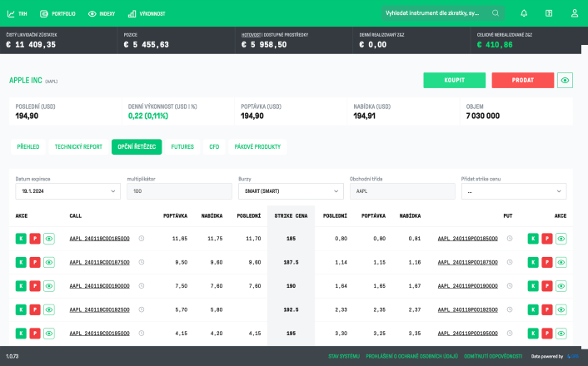This screenshot has height=366, width=588.
Task: Sell call at strike 190 (P)
Action: pyautogui.click(x=35, y=286)
